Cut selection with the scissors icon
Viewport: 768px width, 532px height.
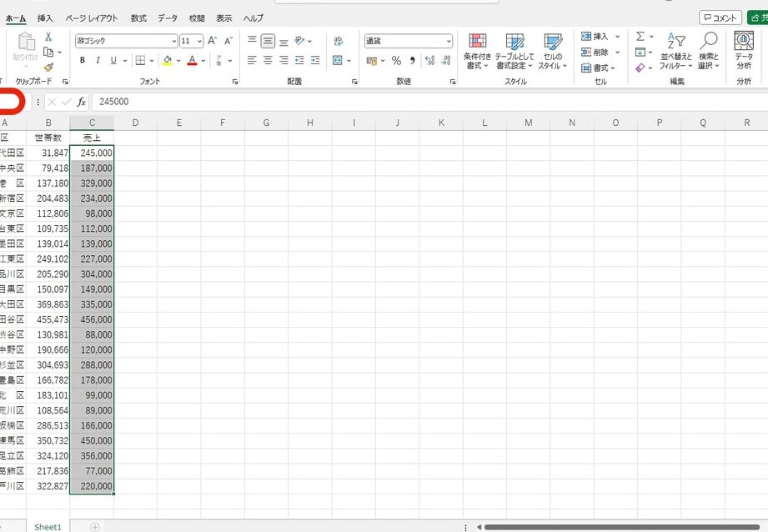click(48, 38)
